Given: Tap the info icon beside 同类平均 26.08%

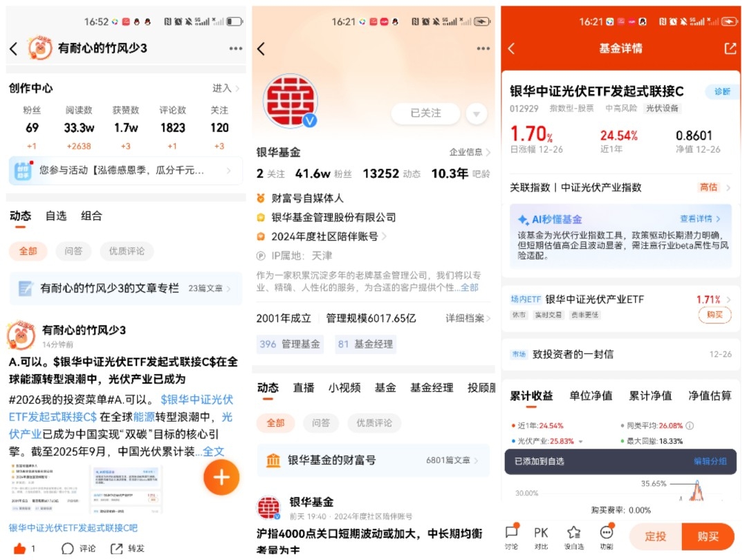Looking at the screenshot, I should tap(690, 426).
